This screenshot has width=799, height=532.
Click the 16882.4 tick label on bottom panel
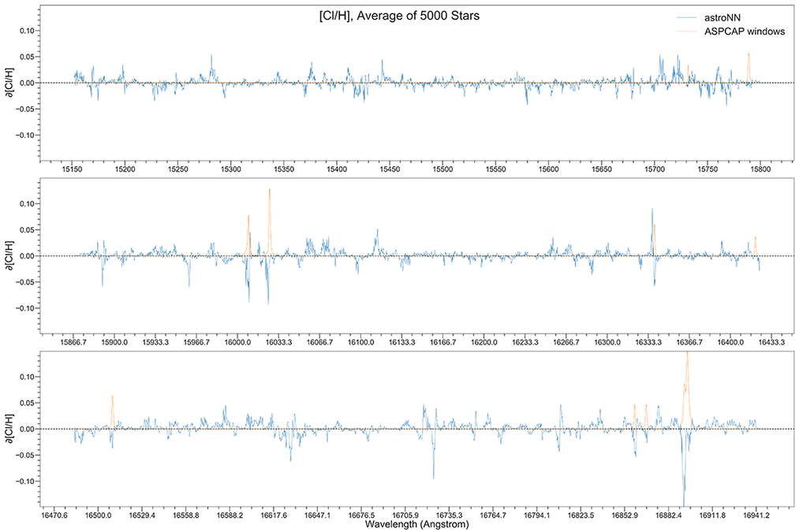coord(669,515)
